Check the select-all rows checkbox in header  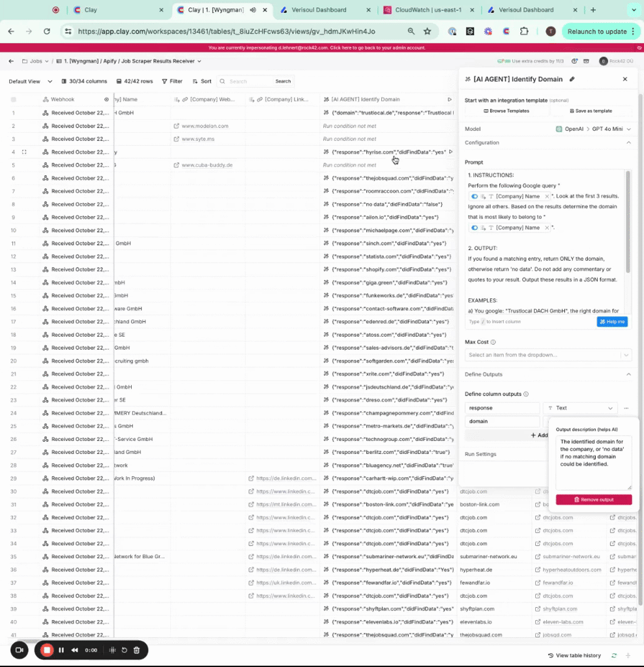click(x=13, y=100)
